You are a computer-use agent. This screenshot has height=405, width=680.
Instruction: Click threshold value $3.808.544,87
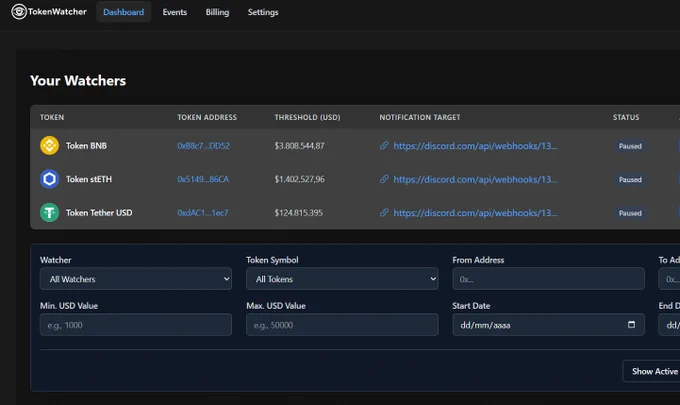[299, 146]
